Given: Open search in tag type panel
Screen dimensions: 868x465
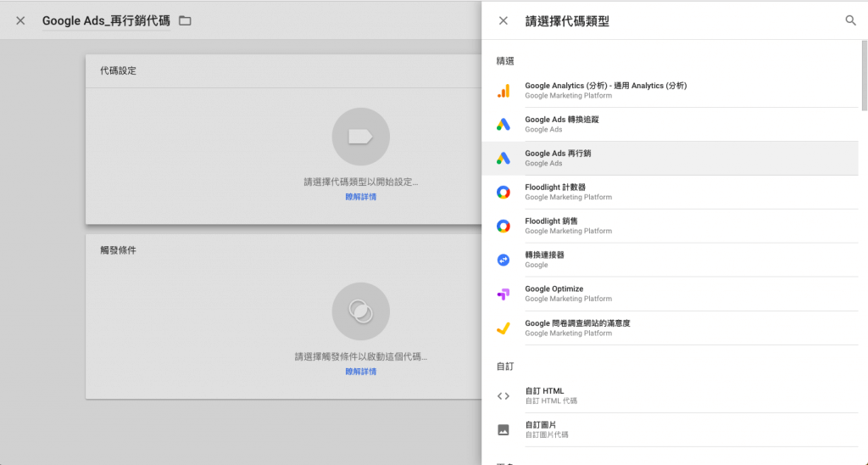Looking at the screenshot, I should (x=850, y=21).
